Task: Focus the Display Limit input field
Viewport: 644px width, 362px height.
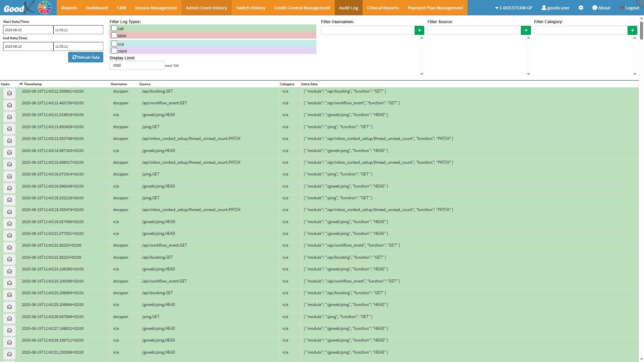Action: click(x=137, y=65)
